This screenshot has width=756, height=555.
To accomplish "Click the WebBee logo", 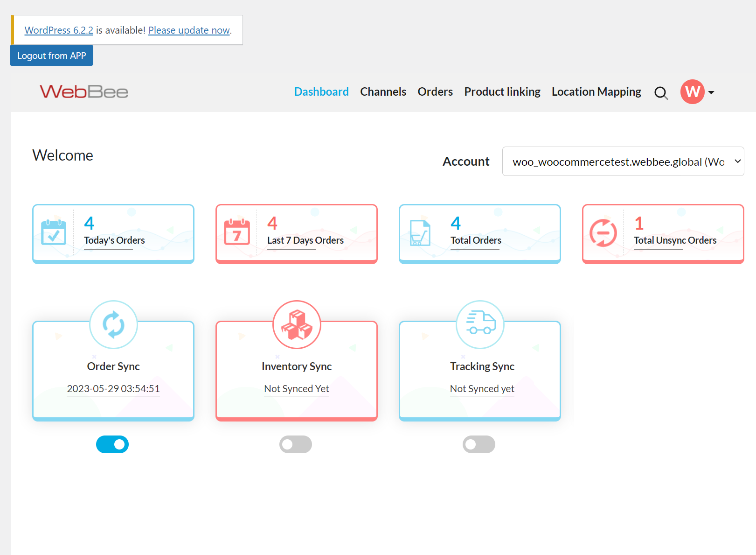I will tap(84, 91).
